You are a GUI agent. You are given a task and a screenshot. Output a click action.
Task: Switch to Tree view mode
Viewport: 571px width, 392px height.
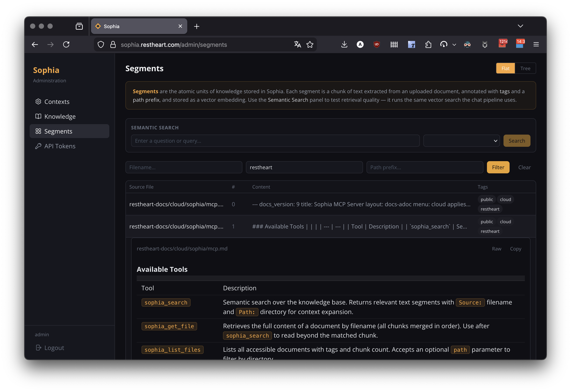[x=525, y=68]
